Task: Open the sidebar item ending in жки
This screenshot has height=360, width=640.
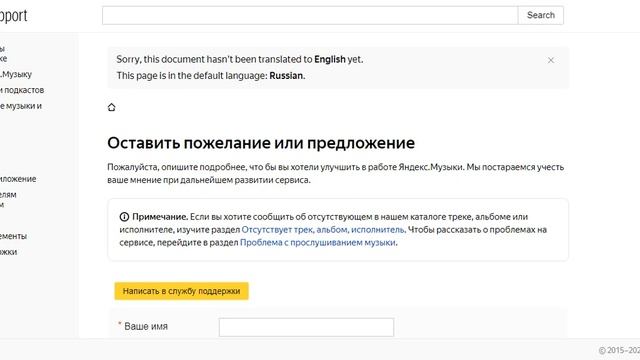Action: (9, 252)
